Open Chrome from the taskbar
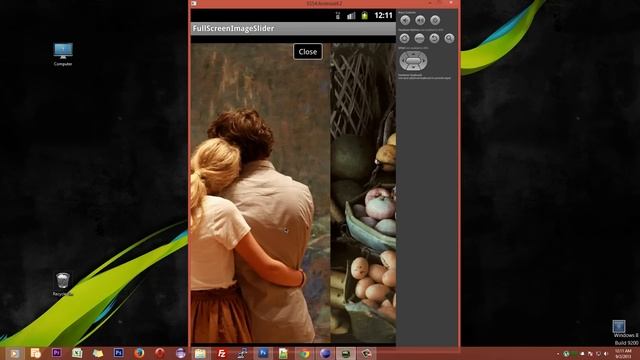Viewport: 640px width, 360px height. coord(304,353)
